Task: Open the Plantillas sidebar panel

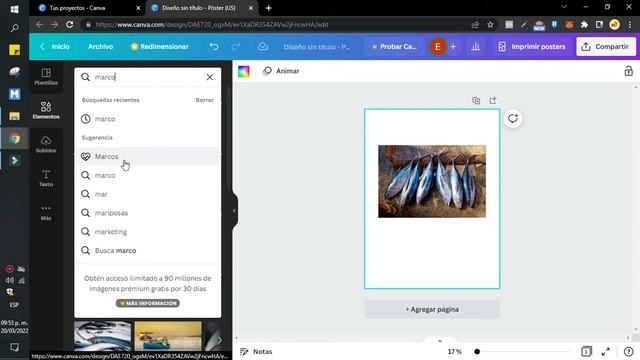Action: [x=46, y=77]
